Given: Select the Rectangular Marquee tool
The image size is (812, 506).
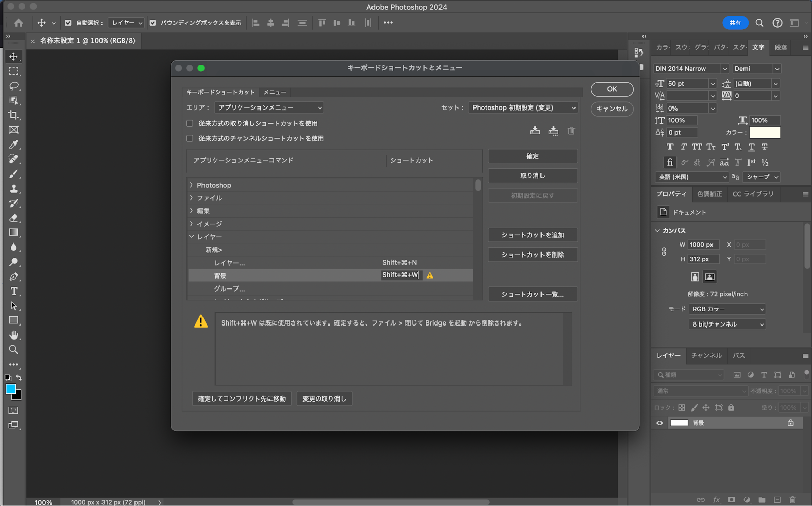Looking at the screenshot, I should [14, 71].
